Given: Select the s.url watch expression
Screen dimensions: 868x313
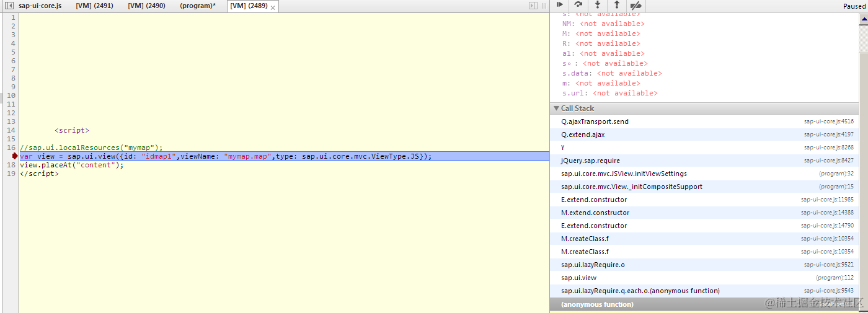Looking at the screenshot, I should 609,93.
